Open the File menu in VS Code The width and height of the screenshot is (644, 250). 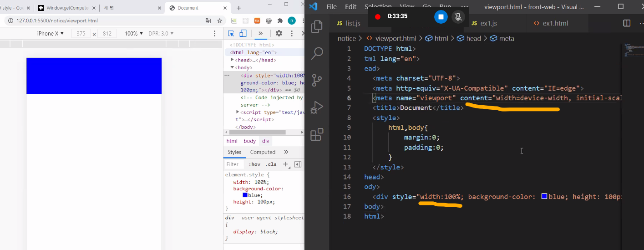tap(332, 7)
